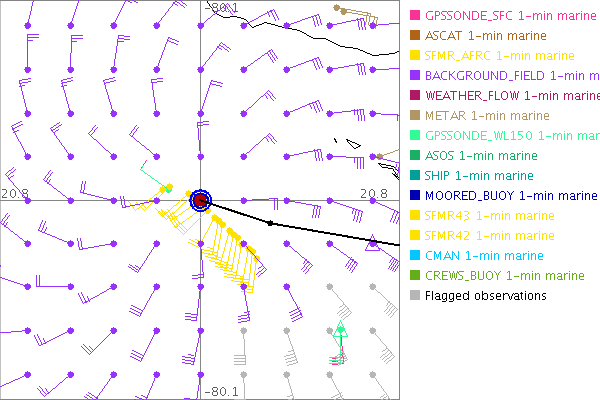
Task: Click the green ASOS legend square
Action: click(x=415, y=156)
